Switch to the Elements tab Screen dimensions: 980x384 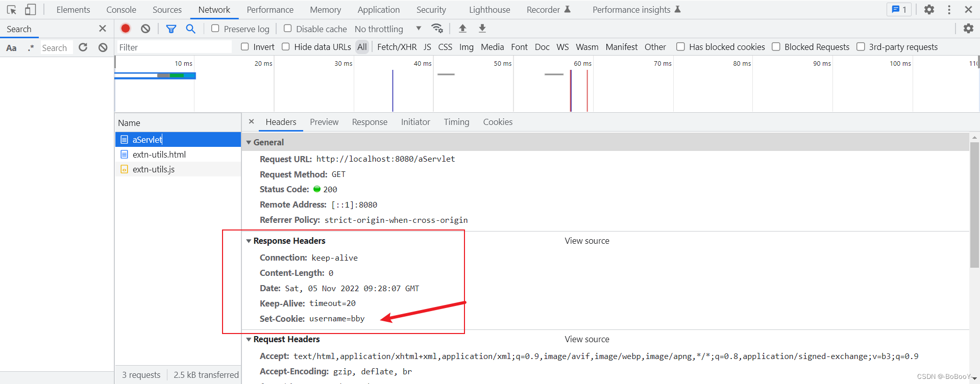tap(73, 10)
